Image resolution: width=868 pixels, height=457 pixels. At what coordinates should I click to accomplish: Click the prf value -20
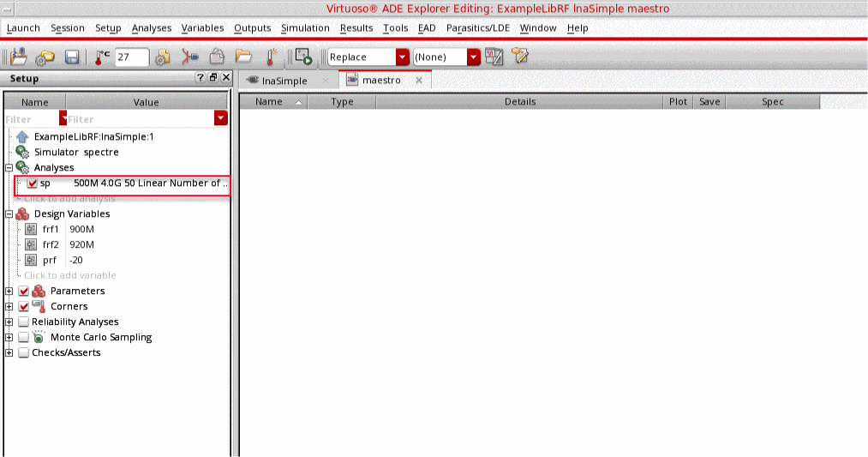tap(76, 261)
